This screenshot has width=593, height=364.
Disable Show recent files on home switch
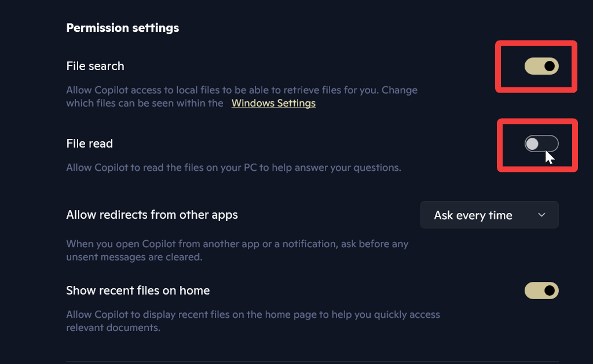coord(541,291)
